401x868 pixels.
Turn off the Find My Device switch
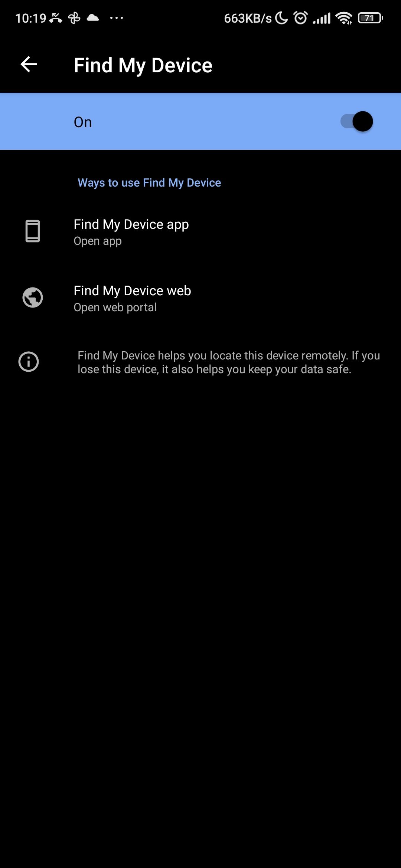click(x=357, y=121)
